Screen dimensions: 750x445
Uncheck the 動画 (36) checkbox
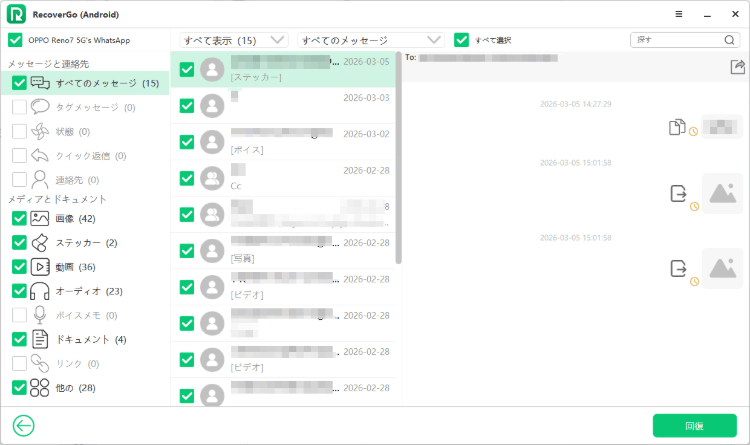19,267
